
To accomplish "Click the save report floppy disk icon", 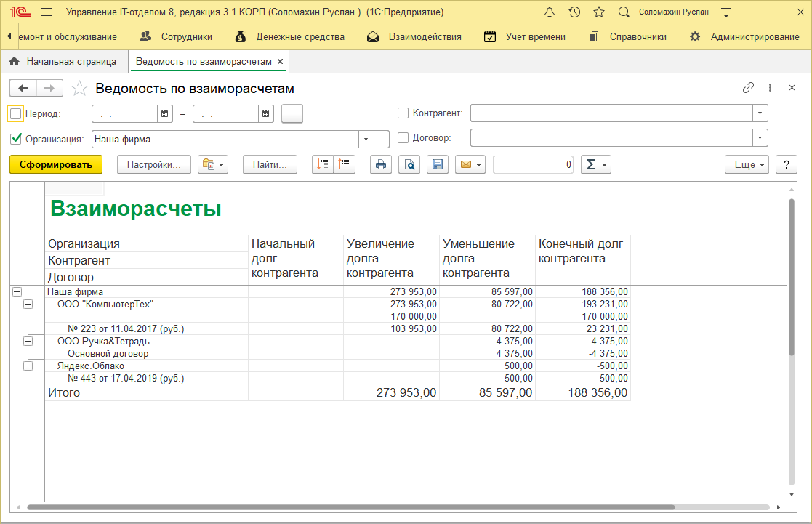I will pos(438,165).
